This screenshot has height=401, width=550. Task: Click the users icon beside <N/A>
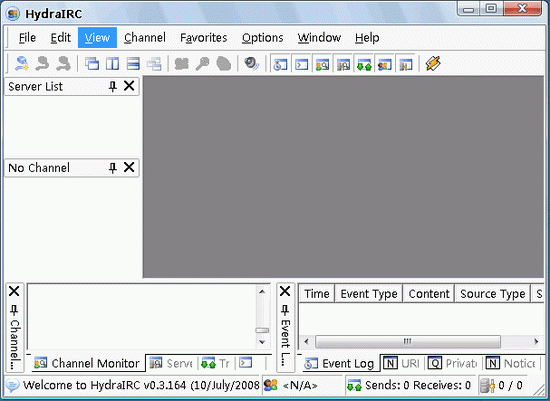pyautogui.click(x=270, y=385)
